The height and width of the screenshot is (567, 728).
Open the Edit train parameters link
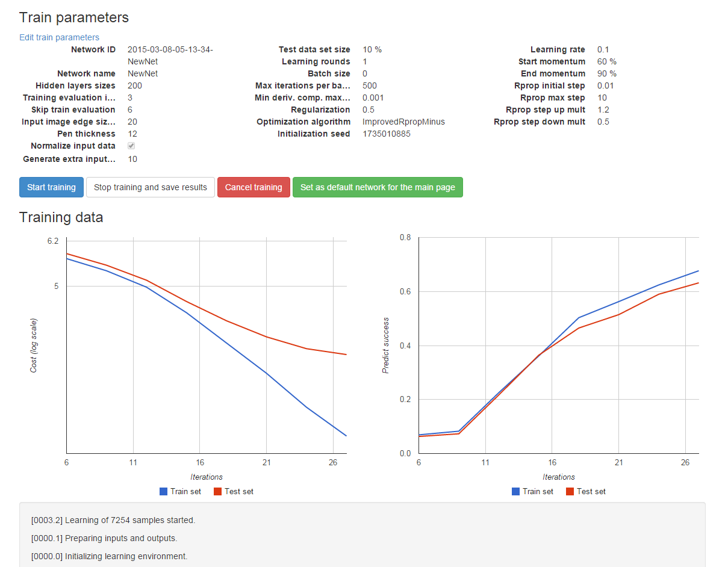click(59, 37)
